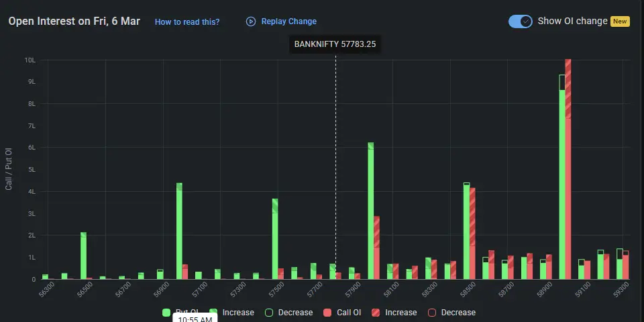Select the tallest red call bar at 59000
The width and height of the screenshot is (644, 322).
coord(568,169)
